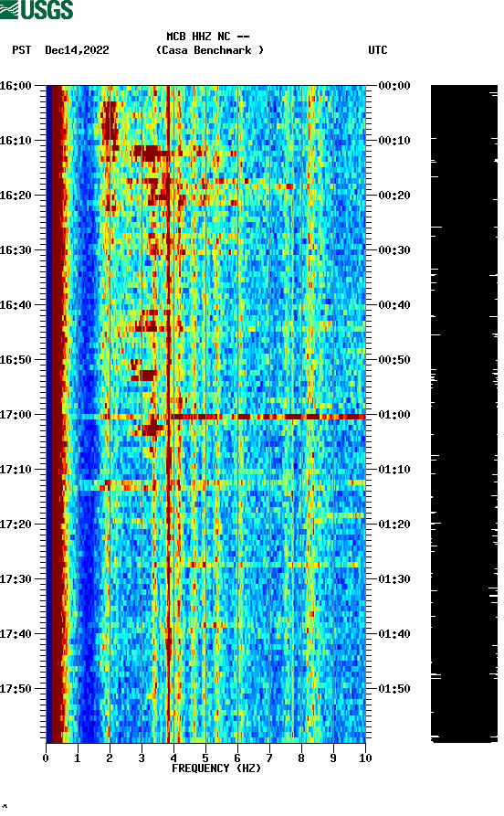Screen dimensions: 504x816
Task: Click the '4' frequency axis label
Action: pyautogui.click(x=173, y=758)
